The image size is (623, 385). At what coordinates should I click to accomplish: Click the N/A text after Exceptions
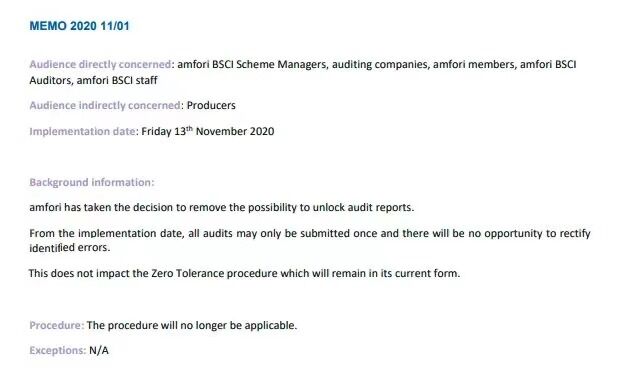pyautogui.click(x=99, y=350)
